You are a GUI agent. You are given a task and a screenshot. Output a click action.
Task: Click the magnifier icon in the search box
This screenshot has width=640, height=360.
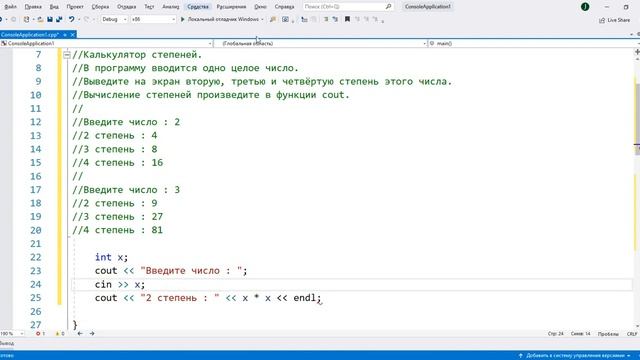388,7
